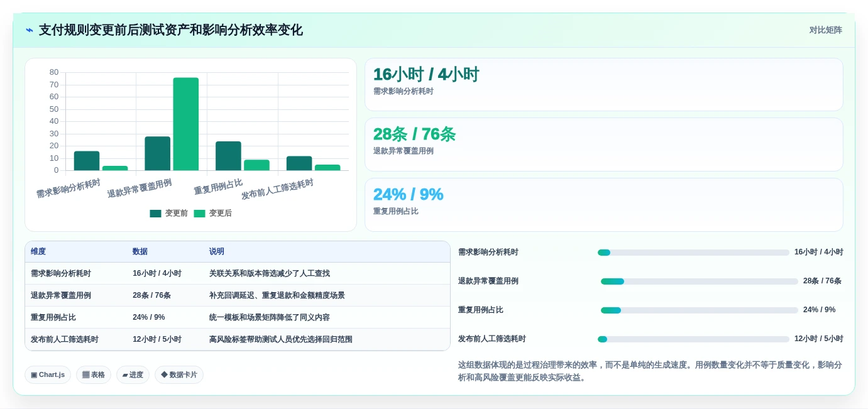Click the 数据 table column header
Viewport: 868px width, 409px height.
tap(165, 252)
